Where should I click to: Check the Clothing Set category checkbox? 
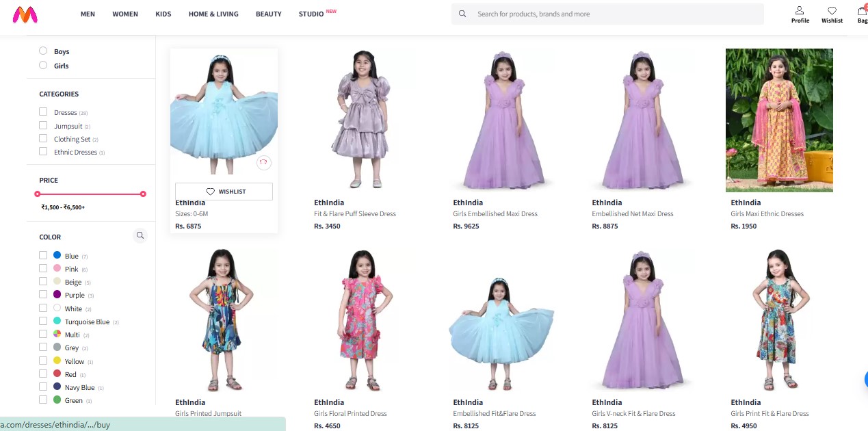click(x=43, y=138)
